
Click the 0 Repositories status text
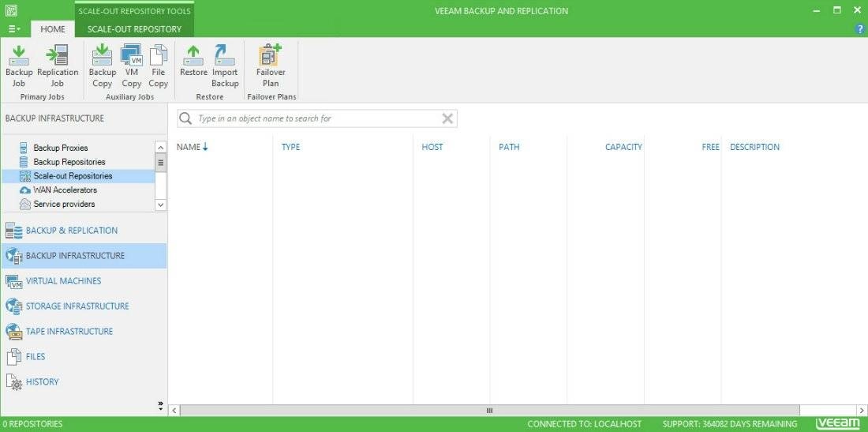click(x=32, y=424)
